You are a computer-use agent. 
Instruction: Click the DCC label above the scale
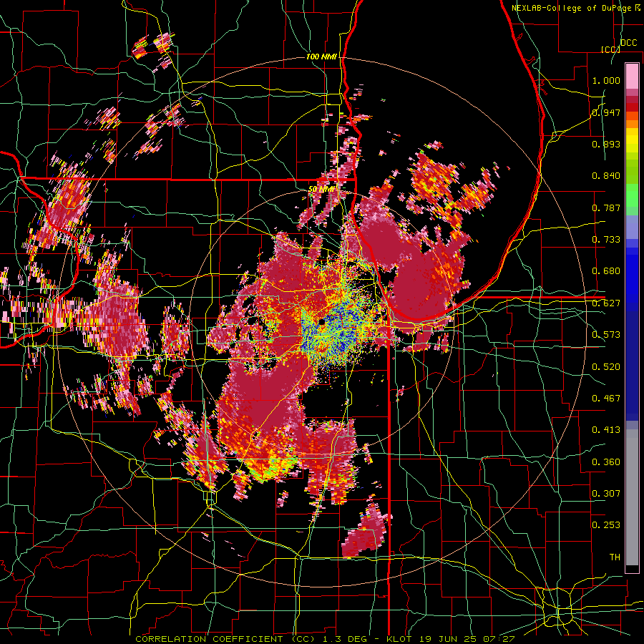tap(628, 43)
